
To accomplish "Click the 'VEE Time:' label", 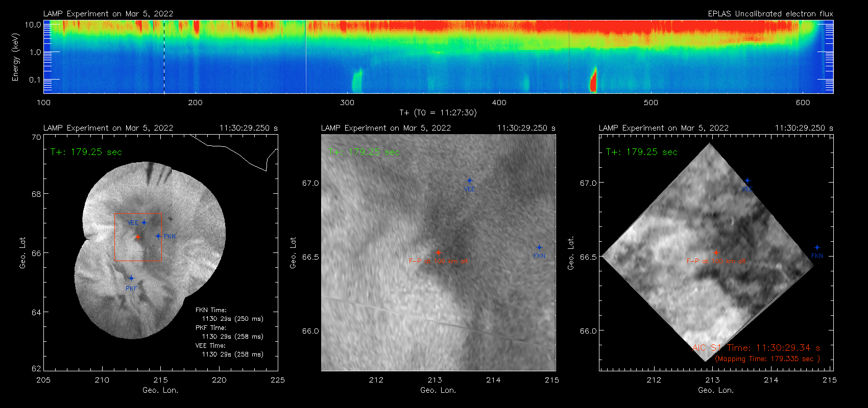I will 210,346.
